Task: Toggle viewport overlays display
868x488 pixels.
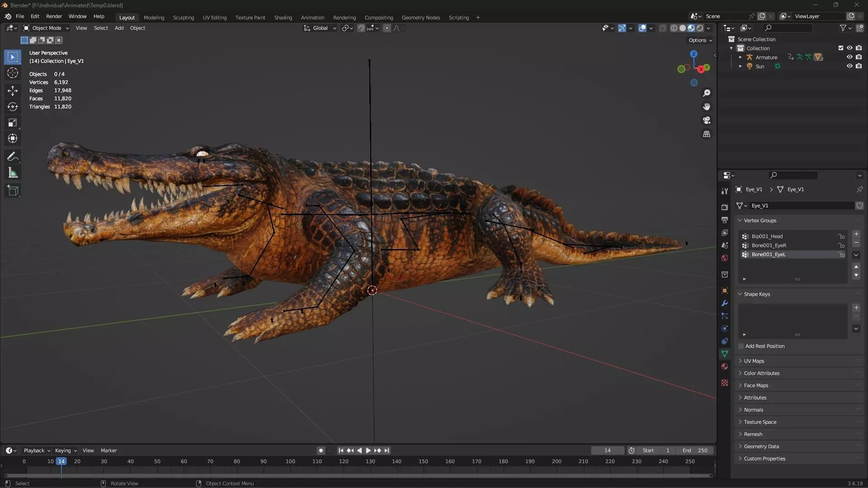Action: tap(642, 28)
